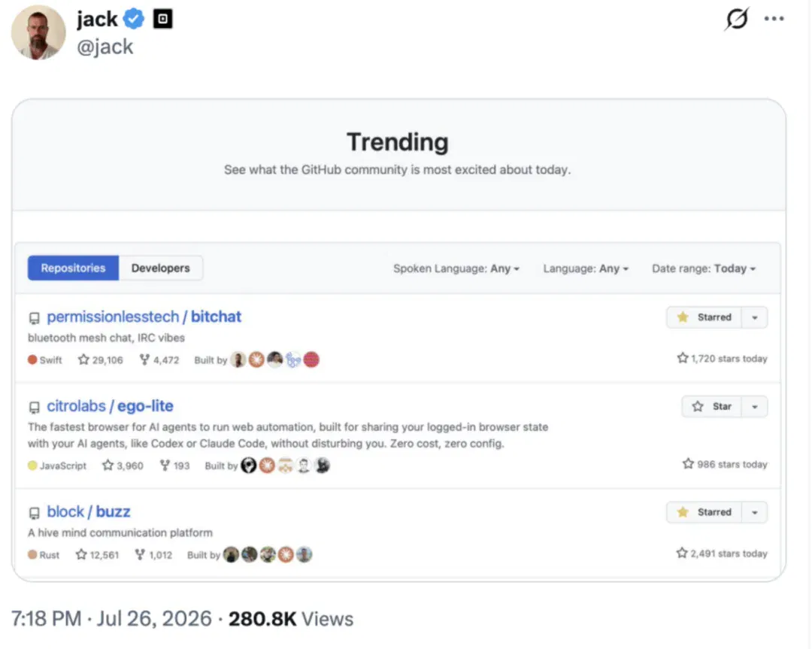Click fork count 193 for ego-lite
Viewport: 812px width, 649px height.
174,465
